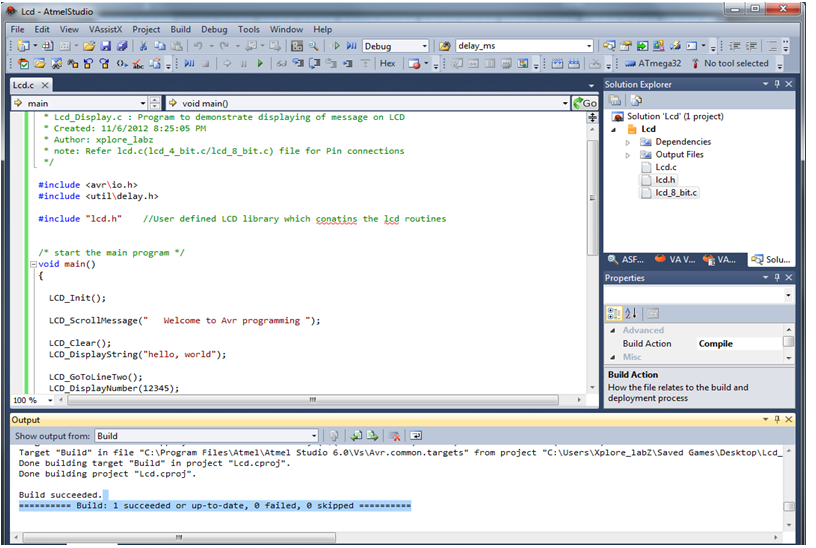Click the Properties icon in Solution Explorer toolbar
The width and height of the screenshot is (816, 548).
pos(615,100)
